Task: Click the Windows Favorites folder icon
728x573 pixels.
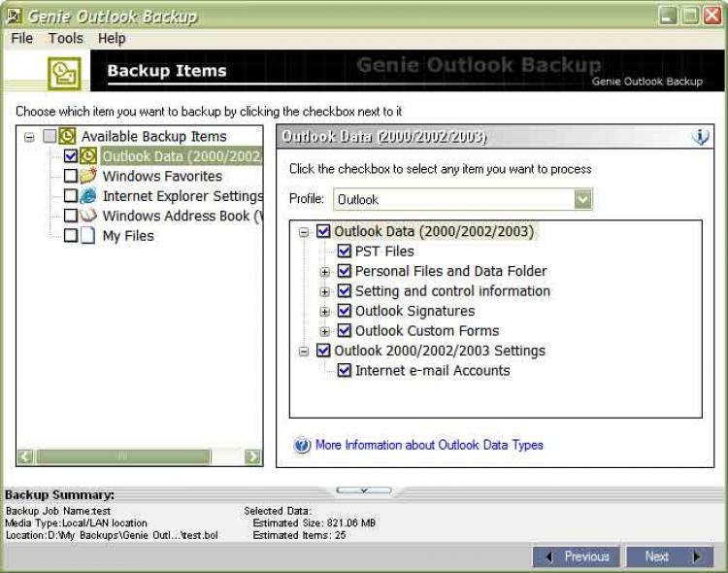Action: [x=88, y=177]
